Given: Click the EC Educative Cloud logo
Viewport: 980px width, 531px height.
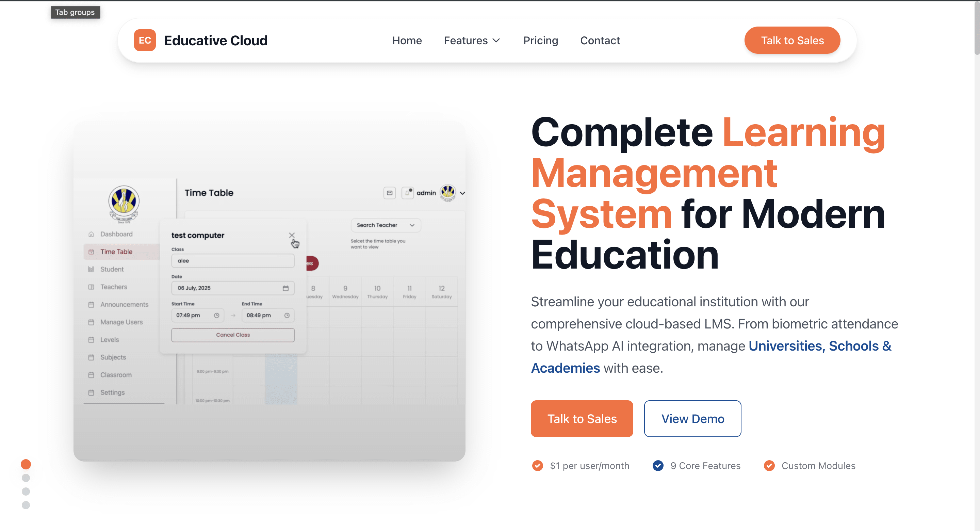Looking at the screenshot, I should click(x=200, y=40).
